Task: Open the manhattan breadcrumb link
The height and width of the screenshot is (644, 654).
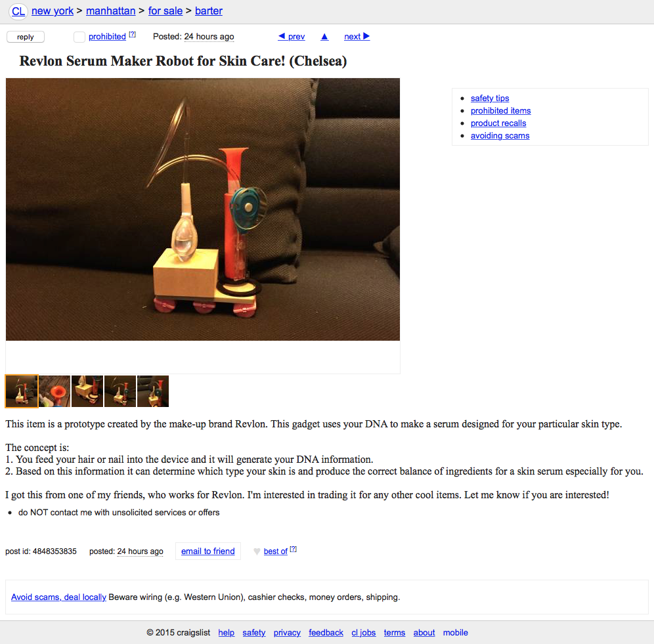Action: pos(110,11)
